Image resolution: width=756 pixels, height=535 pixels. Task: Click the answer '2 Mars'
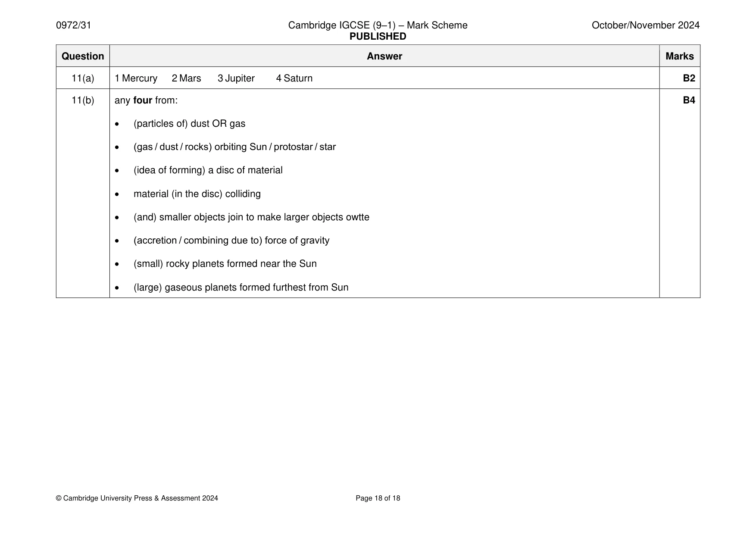187,78
